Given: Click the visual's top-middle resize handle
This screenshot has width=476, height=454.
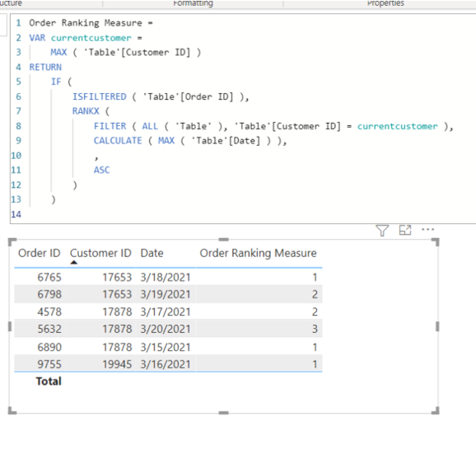Looking at the screenshot, I should 223,240.
